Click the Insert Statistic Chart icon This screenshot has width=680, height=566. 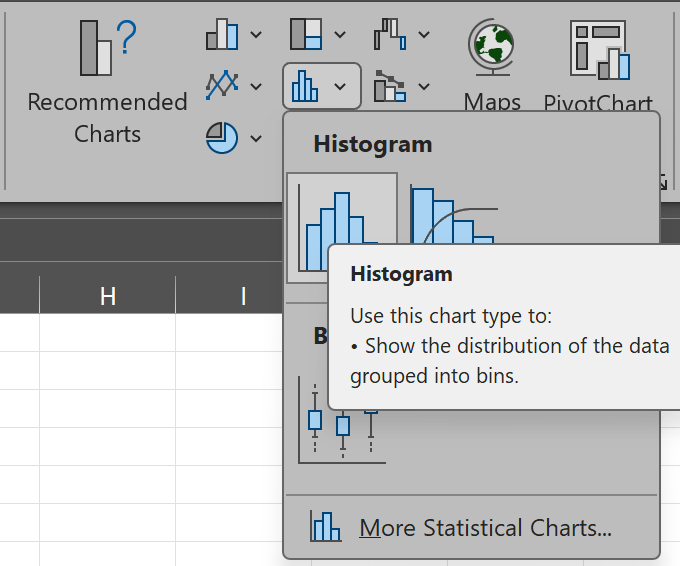[305, 86]
